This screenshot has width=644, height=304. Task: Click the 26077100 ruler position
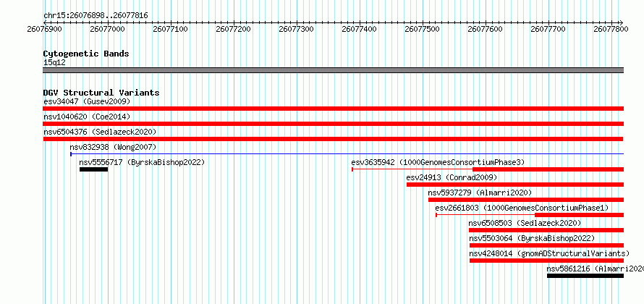(170, 29)
